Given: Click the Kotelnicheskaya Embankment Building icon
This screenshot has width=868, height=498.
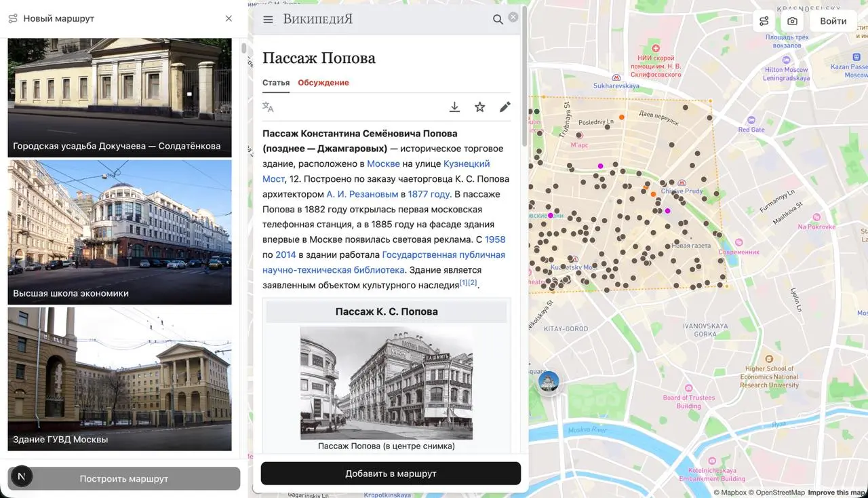Looking at the screenshot, I should pos(712,461).
